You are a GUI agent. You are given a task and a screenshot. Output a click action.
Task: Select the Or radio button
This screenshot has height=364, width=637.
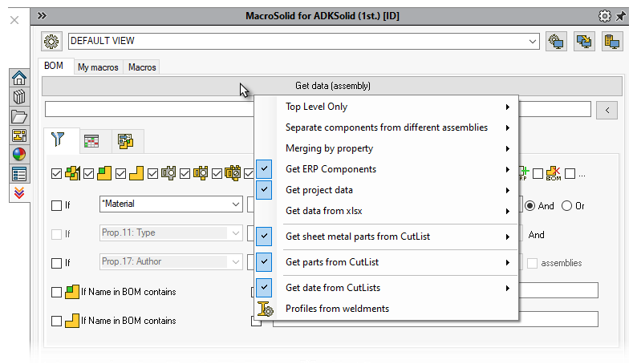pyautogui.click(x=566, y=206)
